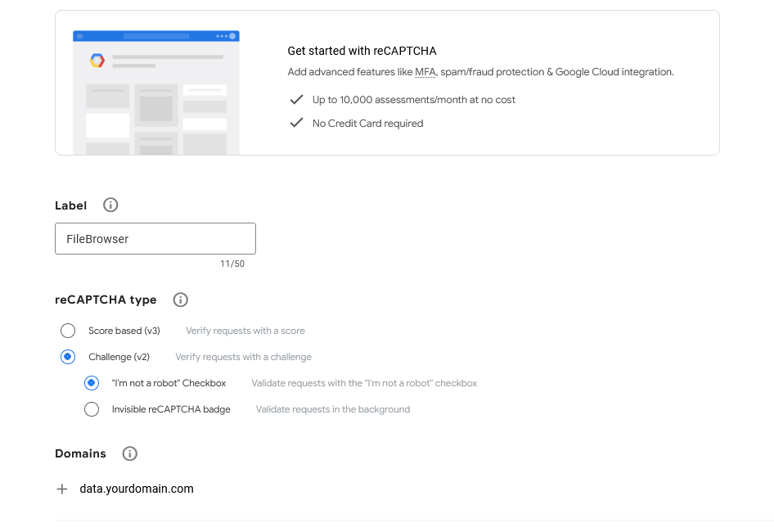Click "Validate requests in the background" description

[x=333, y=409]
